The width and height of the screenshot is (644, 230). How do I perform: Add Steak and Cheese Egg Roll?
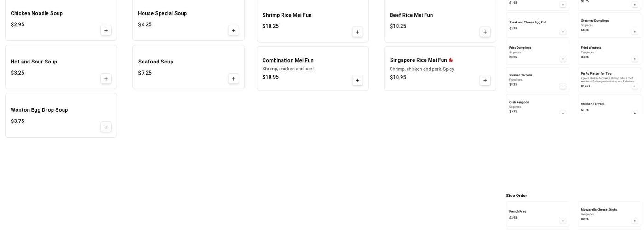tap(563, 32)
